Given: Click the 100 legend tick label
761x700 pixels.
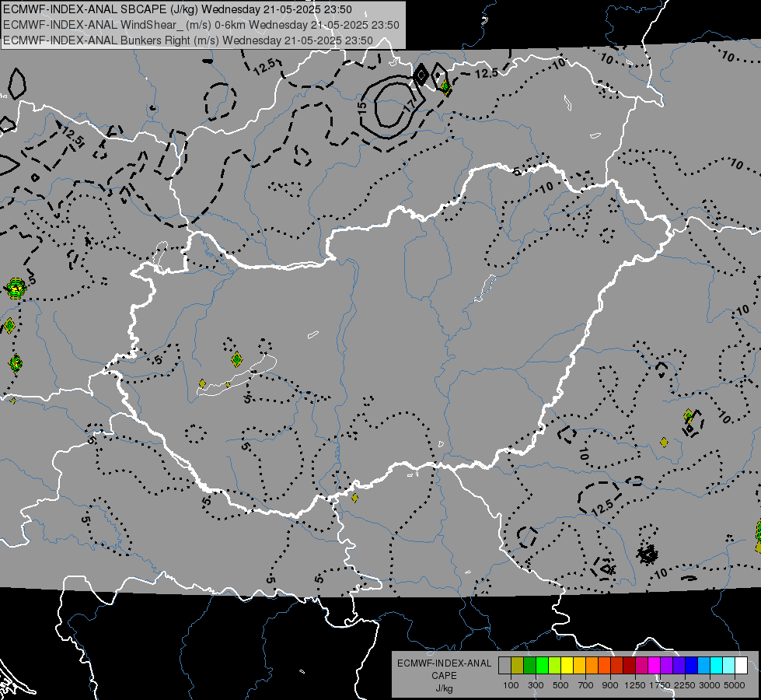Looking at the screenshot, I should [511, 685].
